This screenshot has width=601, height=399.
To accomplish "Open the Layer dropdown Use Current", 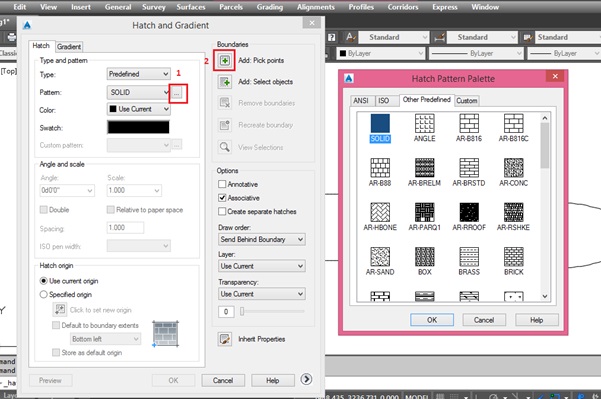I will pyautogui.click(x=262, y=266).
